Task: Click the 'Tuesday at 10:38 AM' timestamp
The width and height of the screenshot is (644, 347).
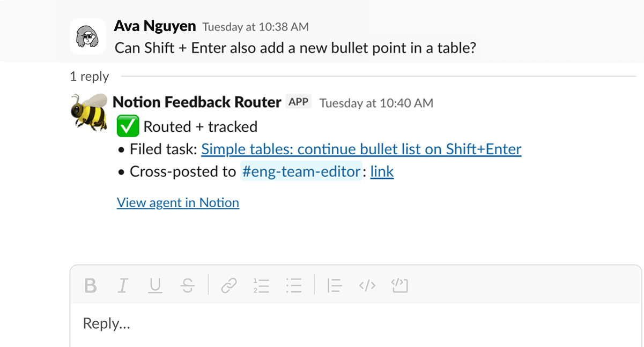Action: 256,26
